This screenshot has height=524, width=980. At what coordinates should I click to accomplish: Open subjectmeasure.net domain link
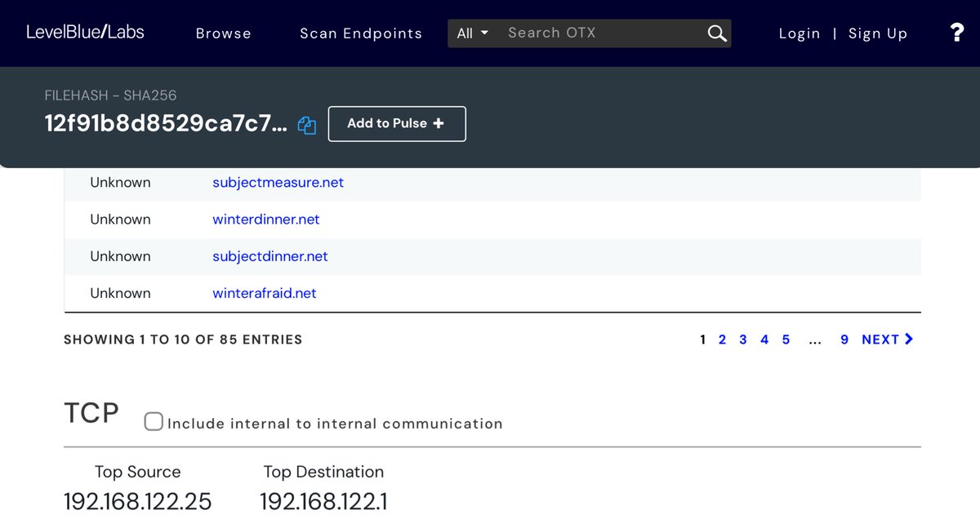pyautogui.click(x=278, y=183)
